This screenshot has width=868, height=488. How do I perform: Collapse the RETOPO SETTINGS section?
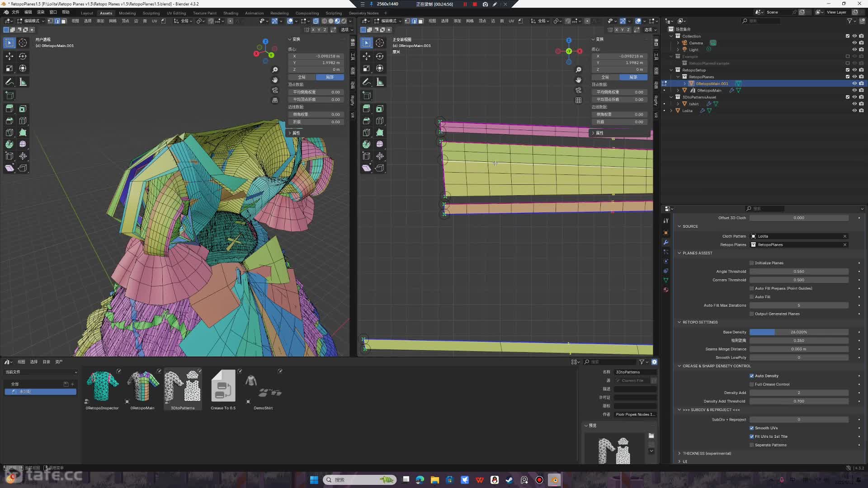679,322
